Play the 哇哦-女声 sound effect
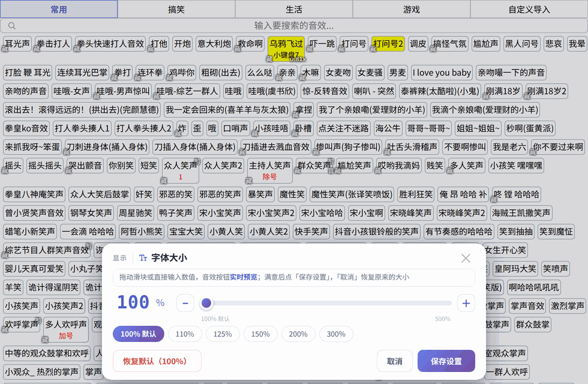 coord(71,91)
